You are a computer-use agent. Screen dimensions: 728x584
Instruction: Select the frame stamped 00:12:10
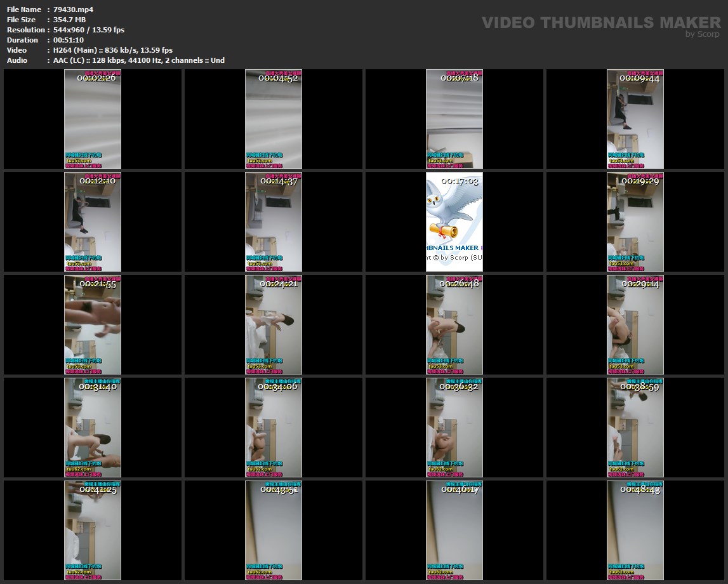pyautogui.click(x=93, y=222)
